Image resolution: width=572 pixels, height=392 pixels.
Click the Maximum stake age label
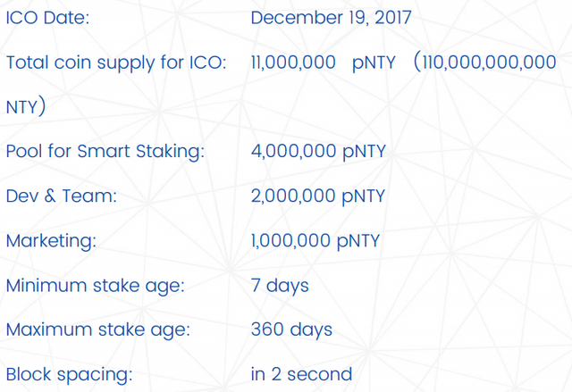point(97,330)
